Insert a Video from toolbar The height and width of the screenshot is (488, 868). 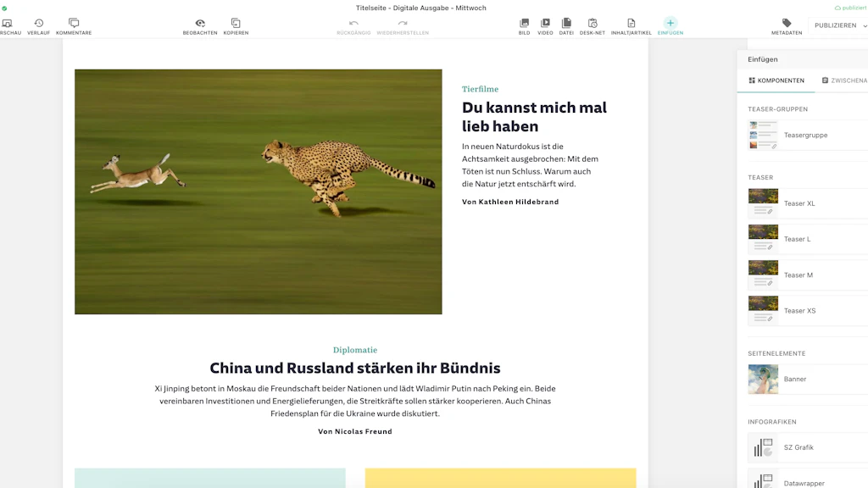pyautogui.click(x=545, y=26)
